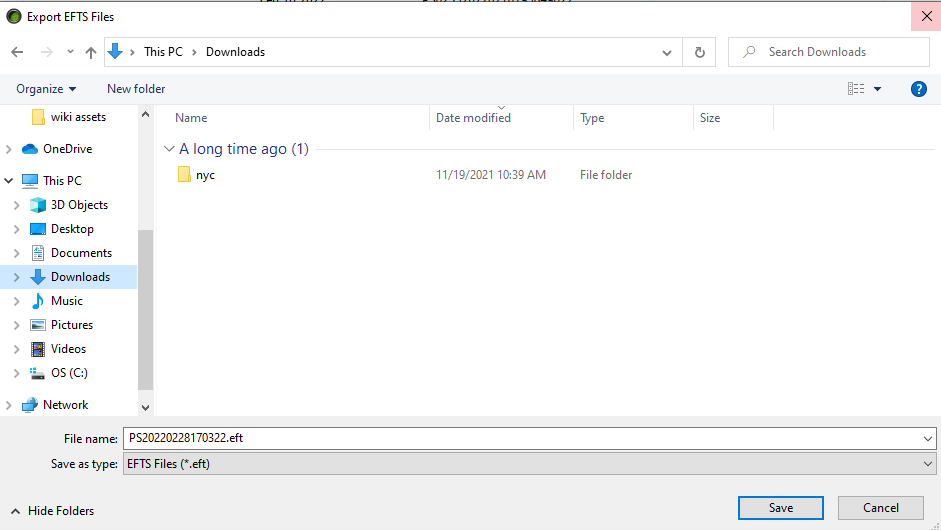Open the Organize menu
The image size is (941, 530).
tap(46, 89)
